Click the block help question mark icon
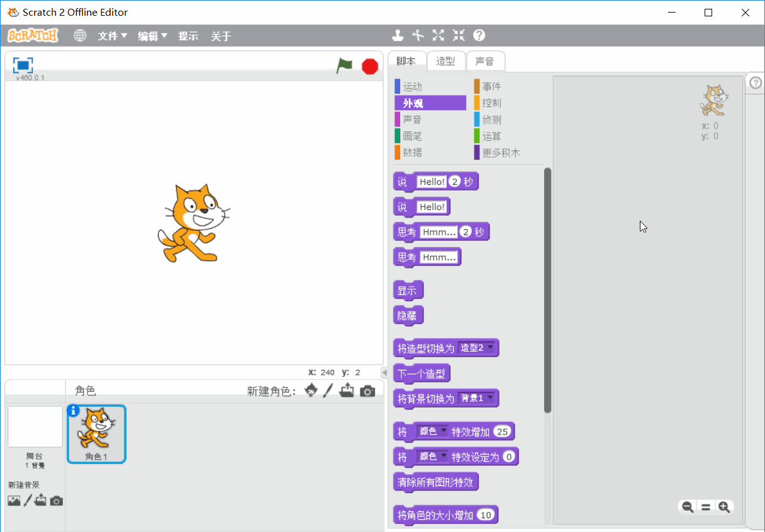This screenshot has height=532, width=765. 479,35
